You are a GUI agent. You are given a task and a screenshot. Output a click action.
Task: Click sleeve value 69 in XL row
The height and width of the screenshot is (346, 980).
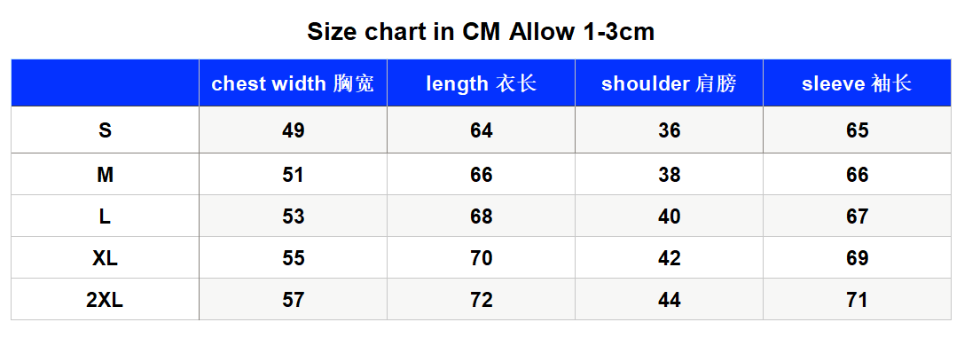(857, 258)
